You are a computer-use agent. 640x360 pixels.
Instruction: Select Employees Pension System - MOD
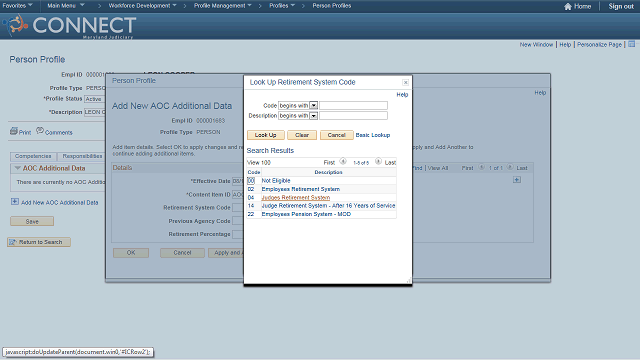(x=306, y=214)
